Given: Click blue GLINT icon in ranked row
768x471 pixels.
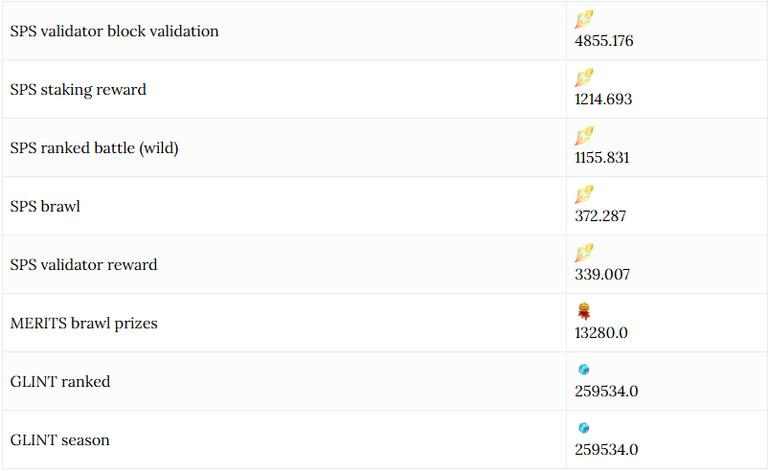Looking at the screenshot, I should pyautogui.click(x=583, y=370).
